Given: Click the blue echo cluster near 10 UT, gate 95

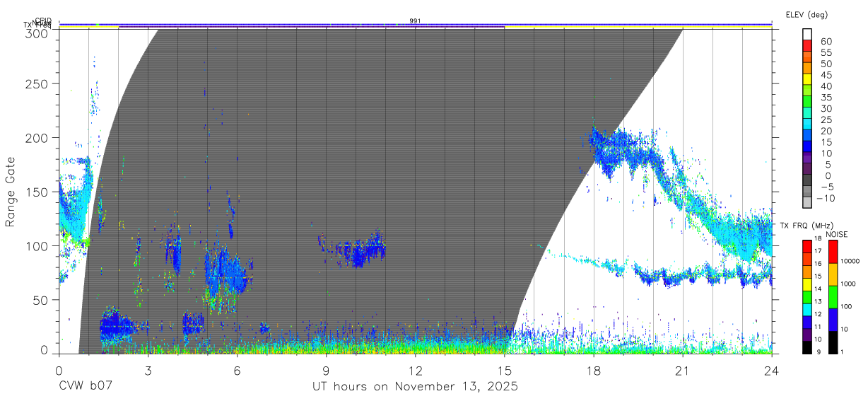Looking at the screenshot, I should pyautogui.click(x=359, y=251).
